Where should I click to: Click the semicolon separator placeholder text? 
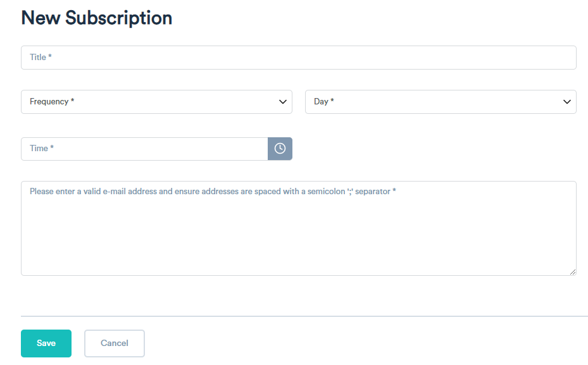(x=213, y=191)
